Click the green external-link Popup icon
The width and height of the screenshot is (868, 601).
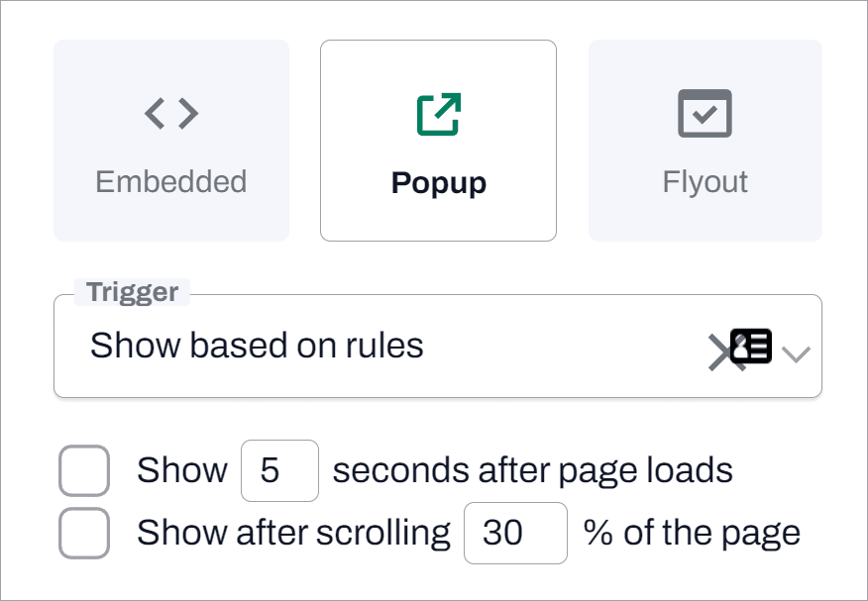(x=438, y=113)
